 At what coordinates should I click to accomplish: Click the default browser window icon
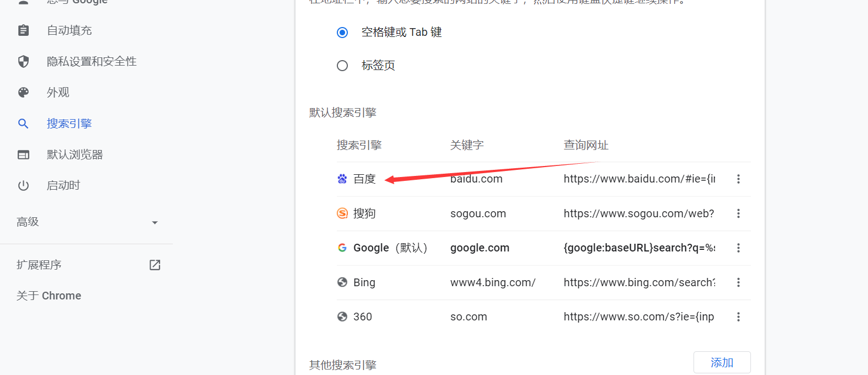[23, 154]
